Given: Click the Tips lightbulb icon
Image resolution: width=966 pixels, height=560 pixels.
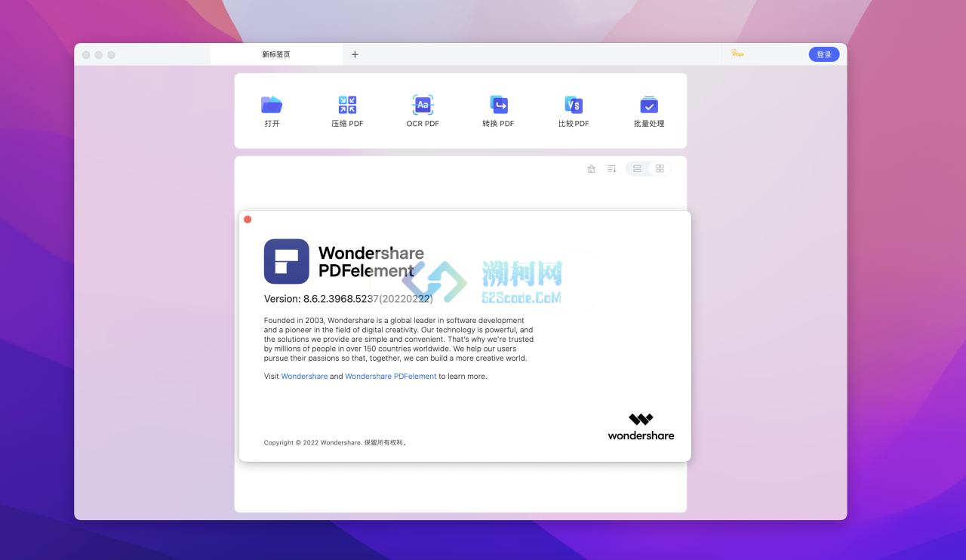Looking at the screenshot, I should click(x=737, y=54).
